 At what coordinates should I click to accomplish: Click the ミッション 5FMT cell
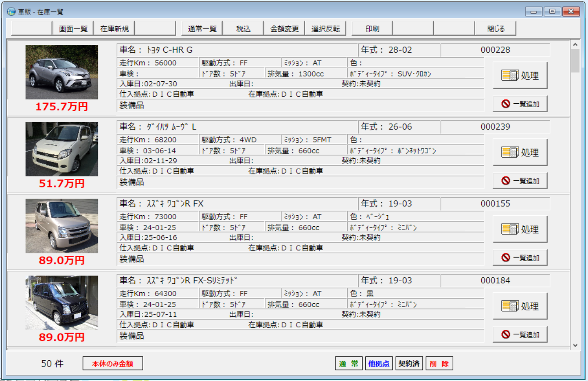(x=314, y=140)
